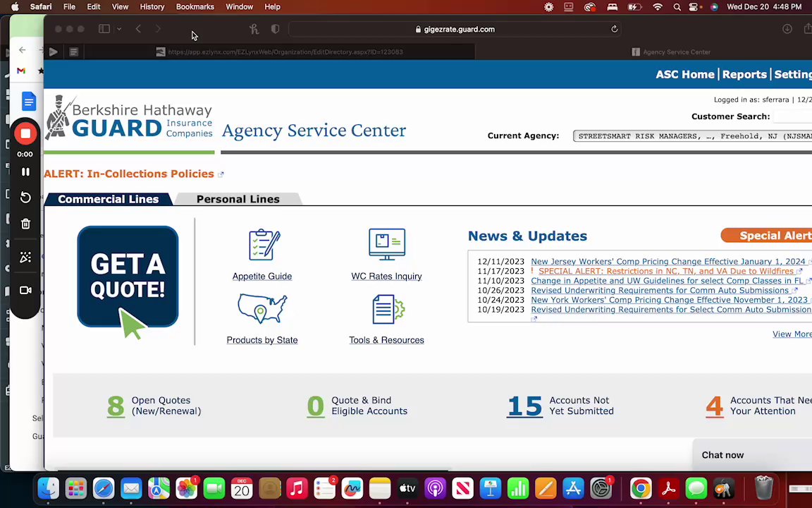Restart the recording with the circular arrow
Image resolution: width=812 pixels, height=508 pixels.
coord(25,198)
